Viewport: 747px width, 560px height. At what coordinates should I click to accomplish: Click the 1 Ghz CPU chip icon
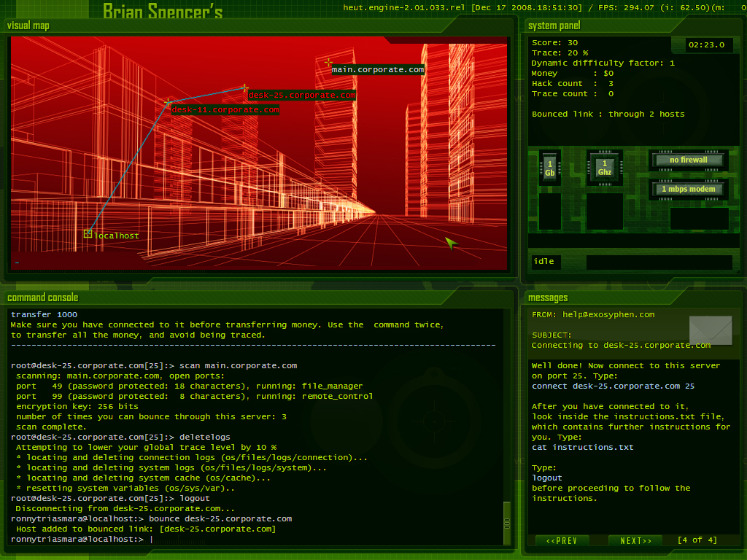click(605, 168)
